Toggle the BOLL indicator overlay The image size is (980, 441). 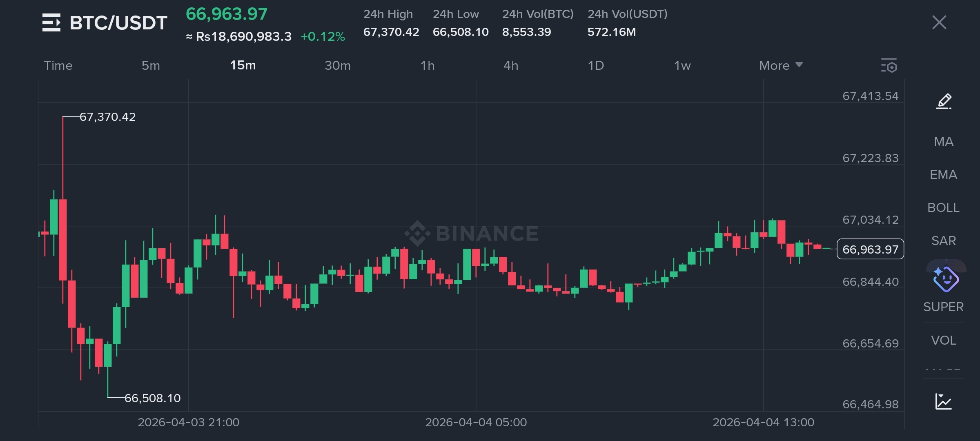(x=943, y=208)
